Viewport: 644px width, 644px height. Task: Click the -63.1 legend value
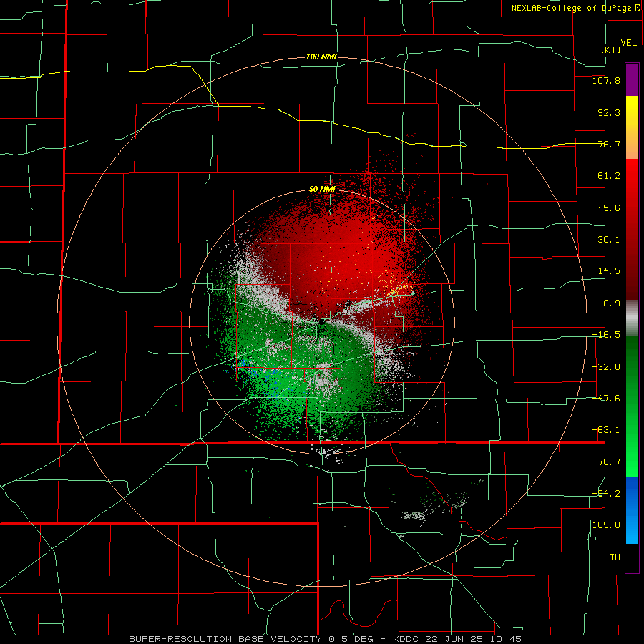coord(606,430)
